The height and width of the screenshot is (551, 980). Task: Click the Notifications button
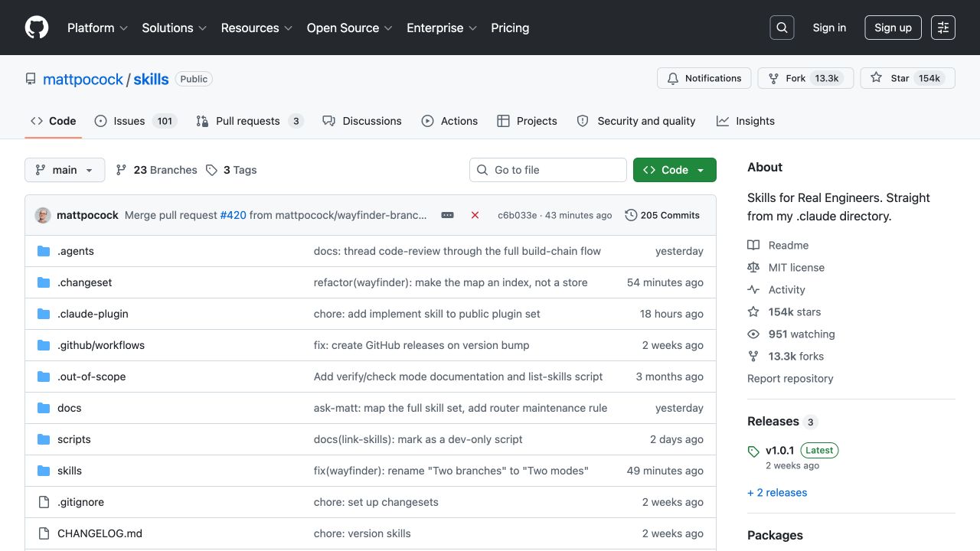pyautogui.click(x=704, y=78)
